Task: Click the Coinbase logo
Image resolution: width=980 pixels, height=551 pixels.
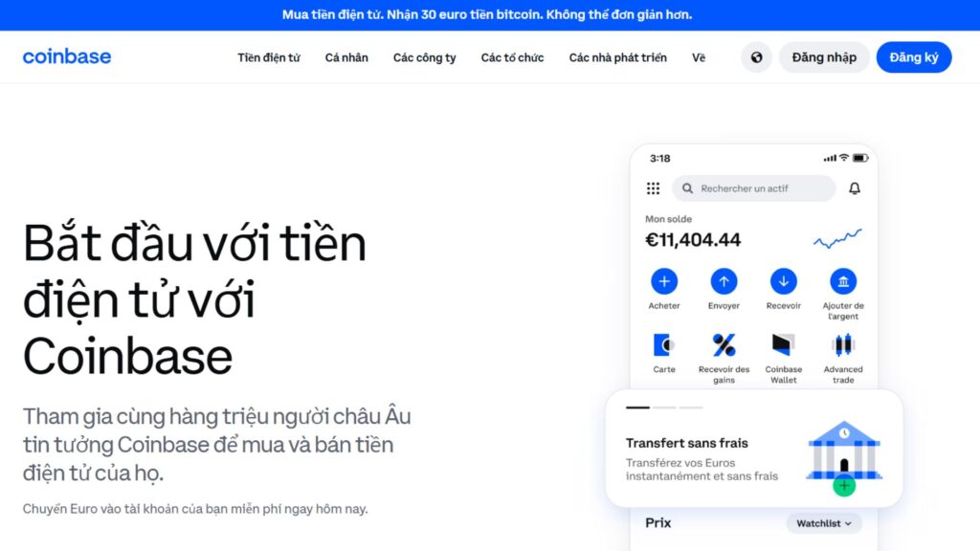Action: [67, 56]
